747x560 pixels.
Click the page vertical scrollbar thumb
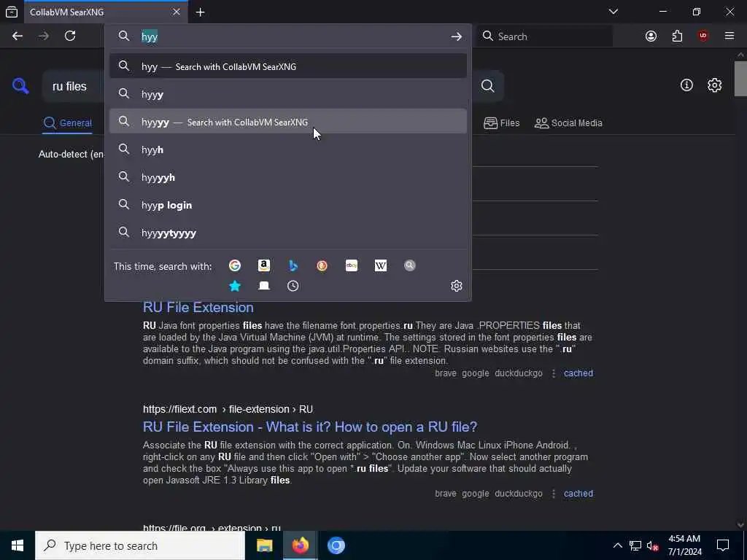pyautogui.click(x=740, y=79)
